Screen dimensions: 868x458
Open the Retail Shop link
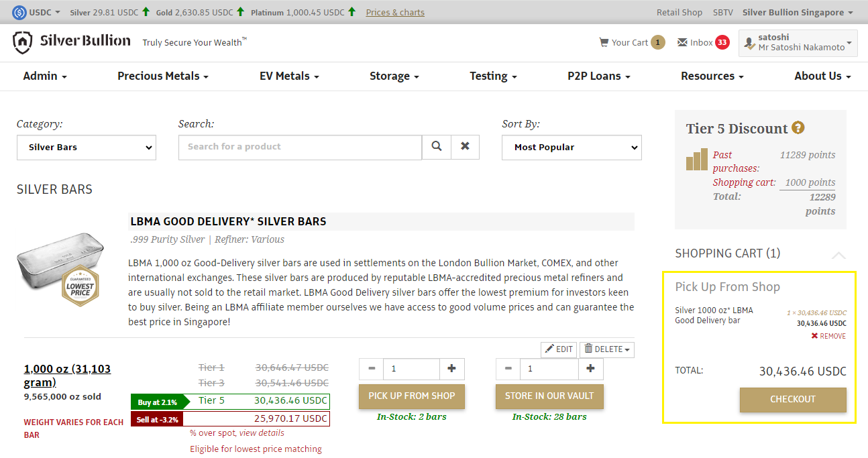[x=680, y=13]
